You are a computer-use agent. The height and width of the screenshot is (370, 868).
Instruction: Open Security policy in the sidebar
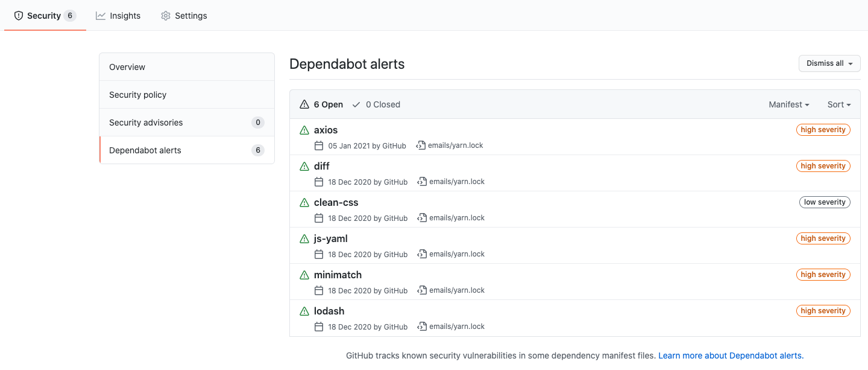tap(187, 95)
